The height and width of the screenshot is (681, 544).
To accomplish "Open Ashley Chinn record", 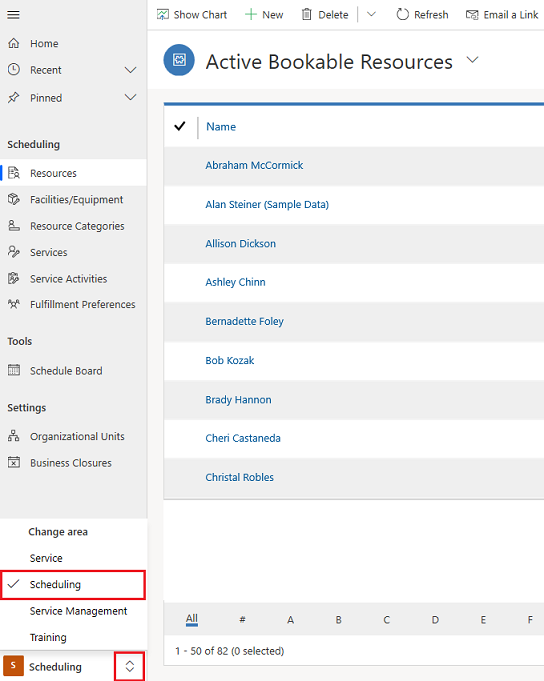I will coord(235,282).
